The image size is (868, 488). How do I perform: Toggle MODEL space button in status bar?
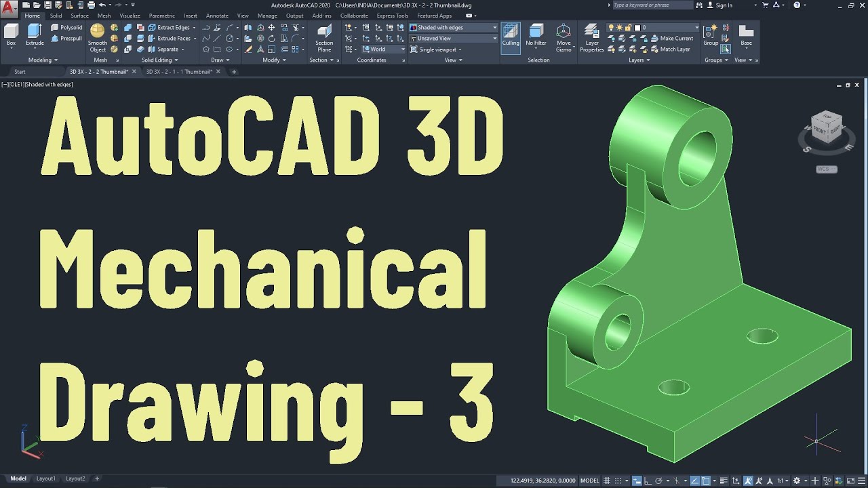pyautogui.click(x=591, y=480)
